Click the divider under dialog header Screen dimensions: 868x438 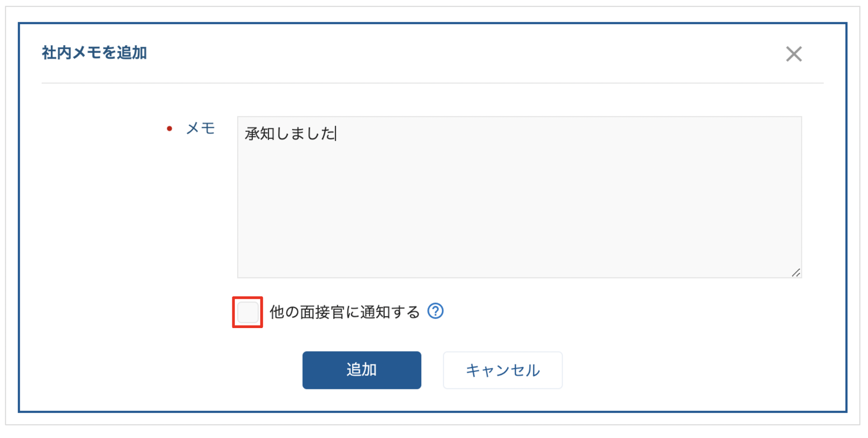(432, 83)
